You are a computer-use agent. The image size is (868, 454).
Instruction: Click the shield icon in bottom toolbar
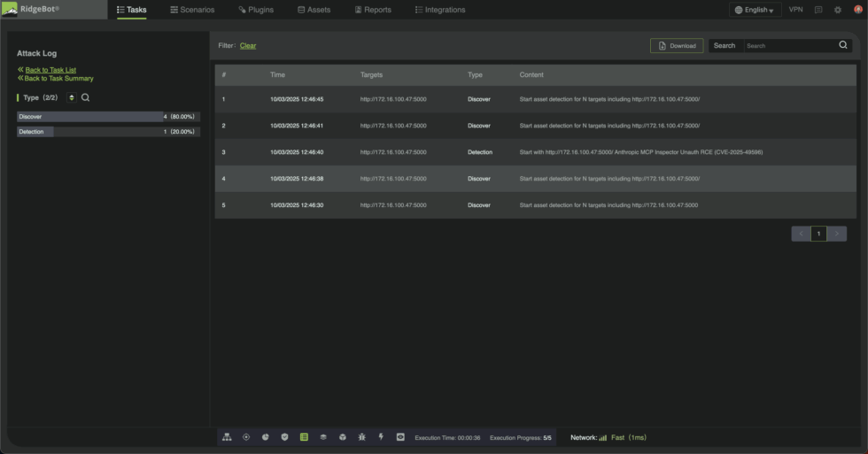[x=284, y=437]
